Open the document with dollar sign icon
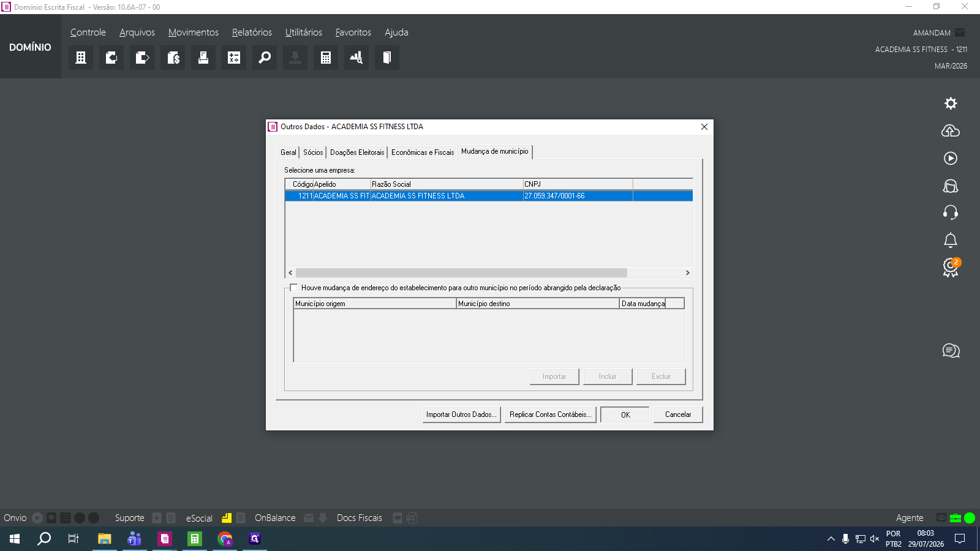This screenshot has width=980, height=551. tap(173, 58)
